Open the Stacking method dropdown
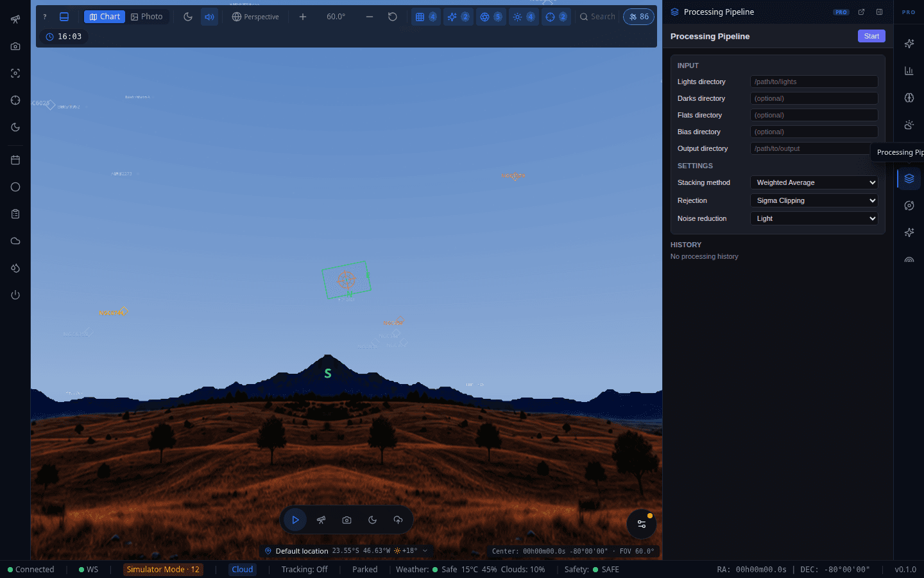The width and height of the screenshot is (924, 578). tap(814, 182)
